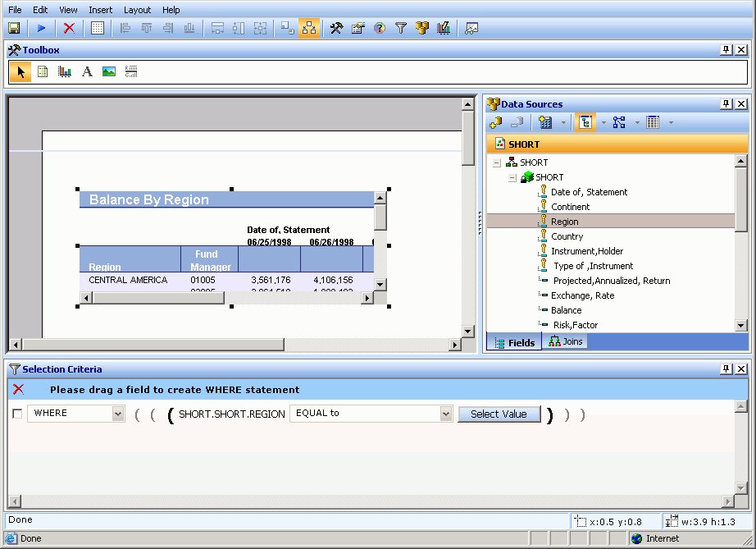Select the text A tool in Toolbox

coord(87,72)
